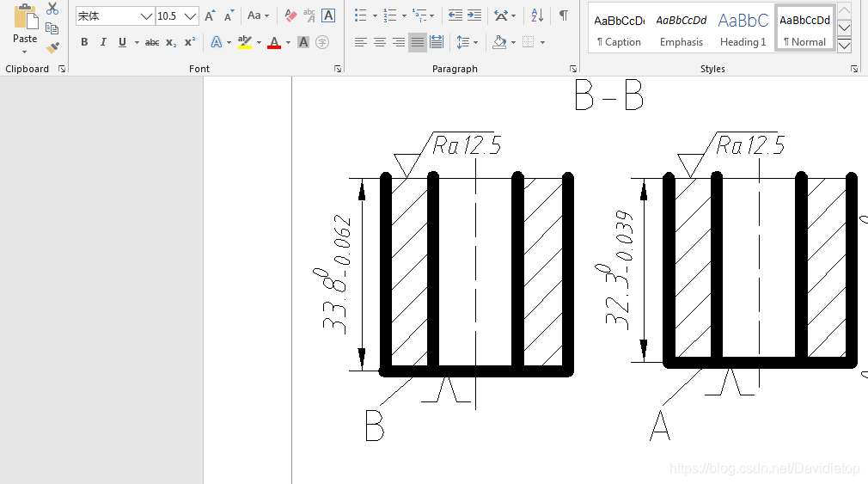Open Asian Layout options

[x=504, y=15]
